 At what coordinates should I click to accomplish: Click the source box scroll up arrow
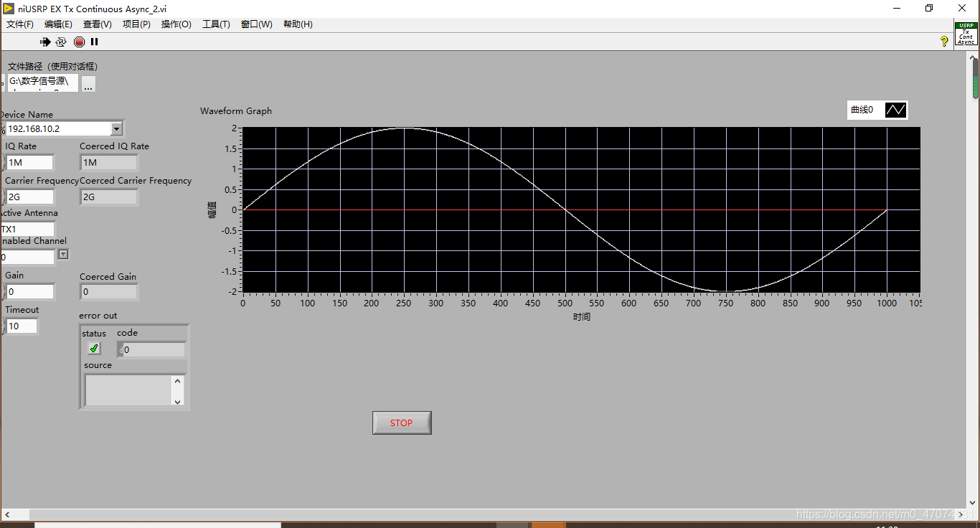(178, 380)
